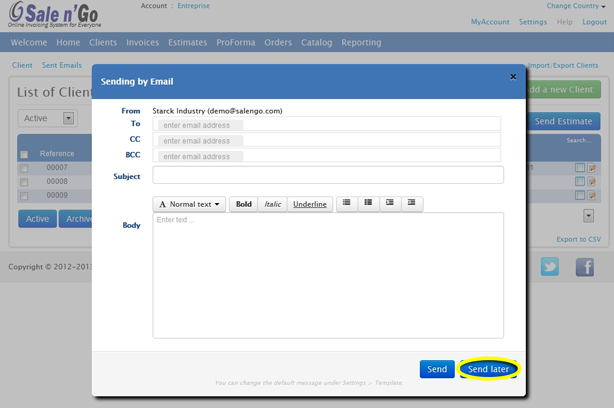The image size is (614, 408).
Task: Click the Send button
Action: coord(437,369)
